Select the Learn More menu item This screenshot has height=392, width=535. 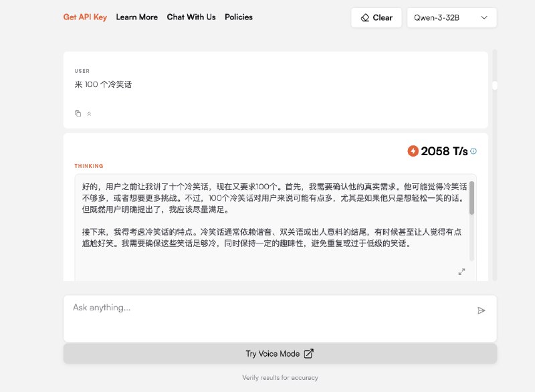pyautogui.click(x=136, y=17)
